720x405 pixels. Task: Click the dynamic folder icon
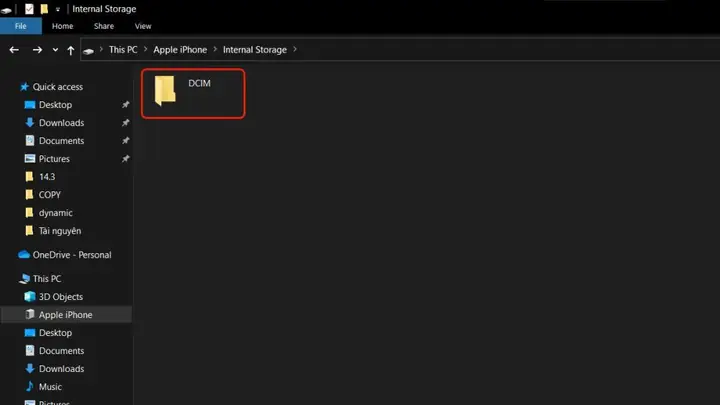pyautogui.click(x=29, y=212)
